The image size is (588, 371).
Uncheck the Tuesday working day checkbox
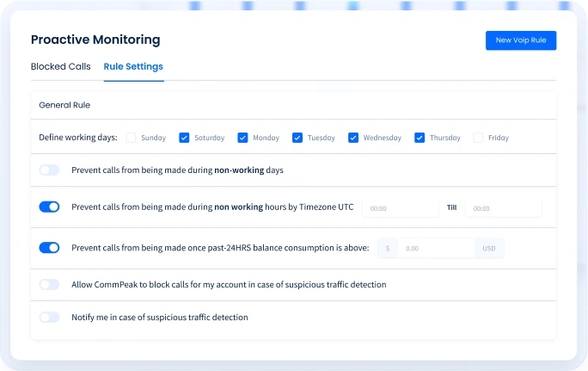point(297,138)
